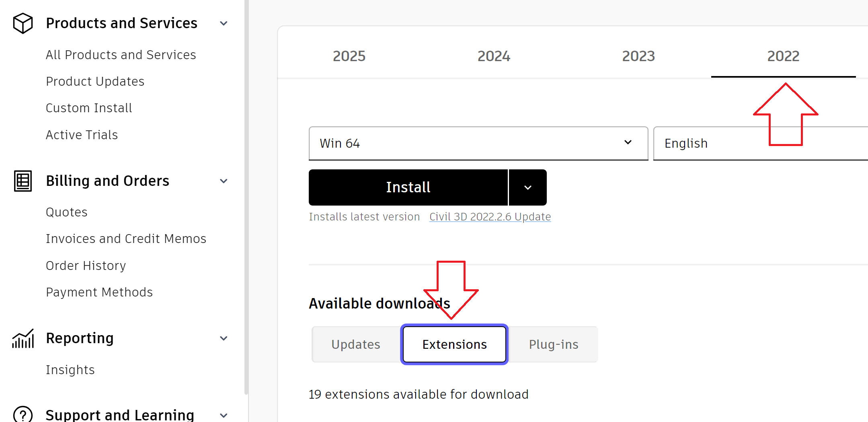868x422 pixels.
Task: Open the Insights page
Action: coord(70,370)
